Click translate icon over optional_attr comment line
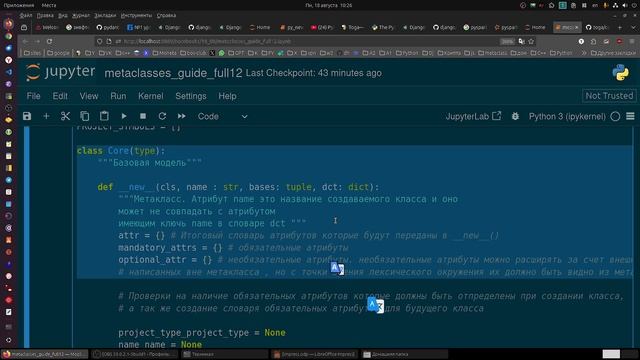640x360 pixels. [x=337, y=268]
